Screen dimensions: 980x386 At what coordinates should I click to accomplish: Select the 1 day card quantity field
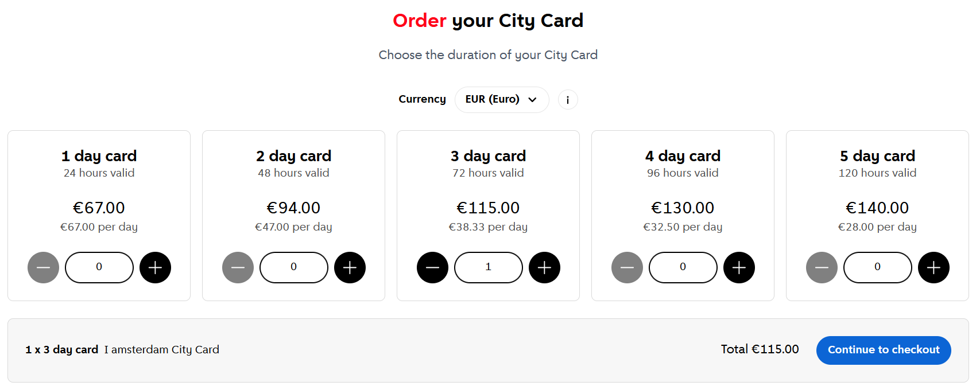tap(99, 267)
